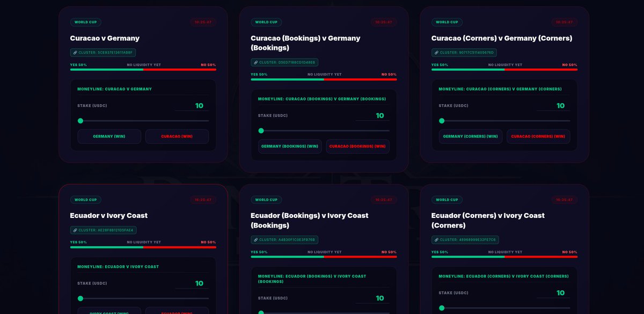Click "NO LIQUIDITY YET" in Curacao (Bookings) card

point(324,75)
